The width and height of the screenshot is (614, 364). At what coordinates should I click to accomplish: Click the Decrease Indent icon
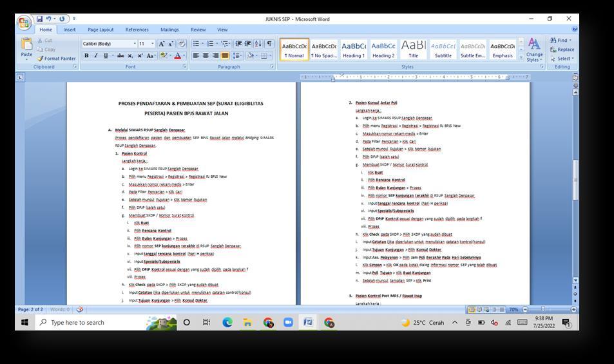point(238,44)
